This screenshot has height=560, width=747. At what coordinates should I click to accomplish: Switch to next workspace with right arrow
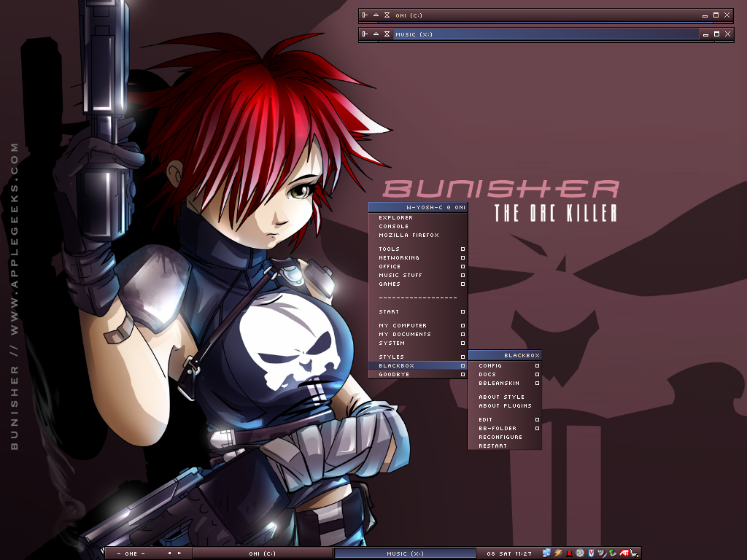[x=179, y=553]
